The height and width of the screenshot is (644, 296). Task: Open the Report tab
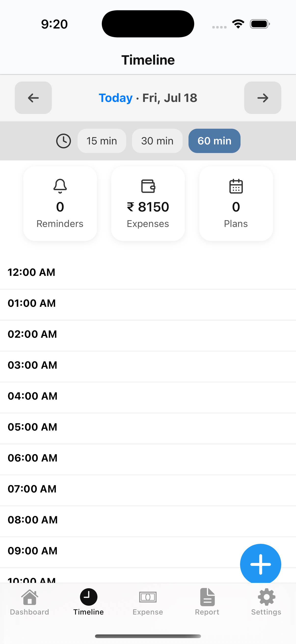[x=207, y=602]
